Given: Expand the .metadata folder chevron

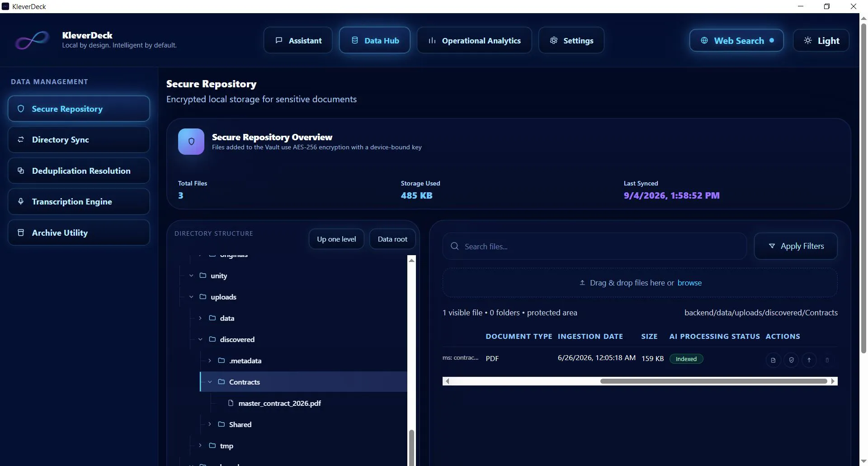Looking at the screenshot, I should 210,361.
